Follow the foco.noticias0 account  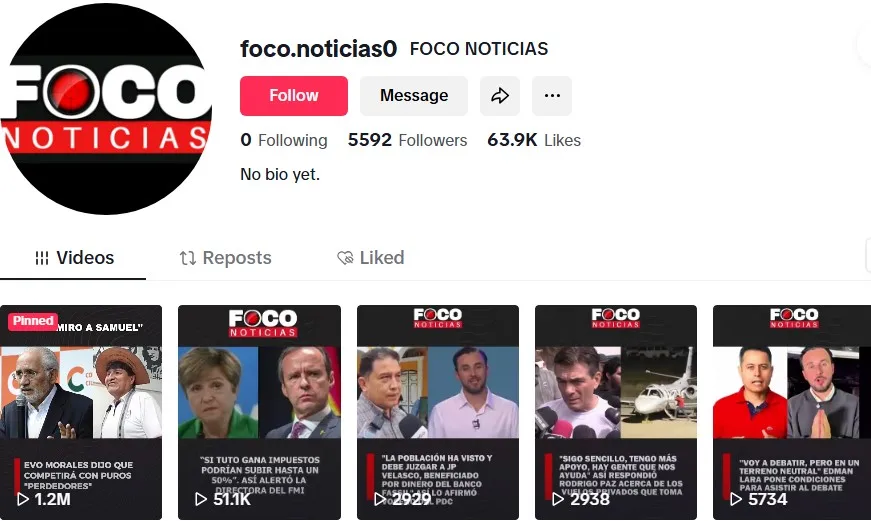[x=294, y=96]
